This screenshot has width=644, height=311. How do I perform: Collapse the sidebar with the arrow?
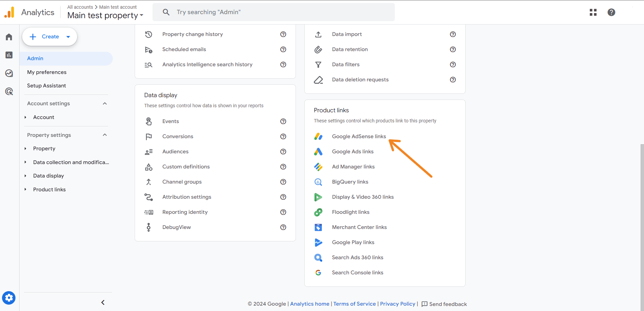(103, 303)
